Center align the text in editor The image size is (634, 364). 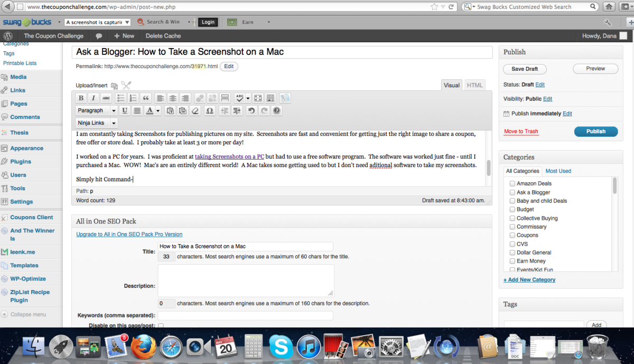click(173, 98)
